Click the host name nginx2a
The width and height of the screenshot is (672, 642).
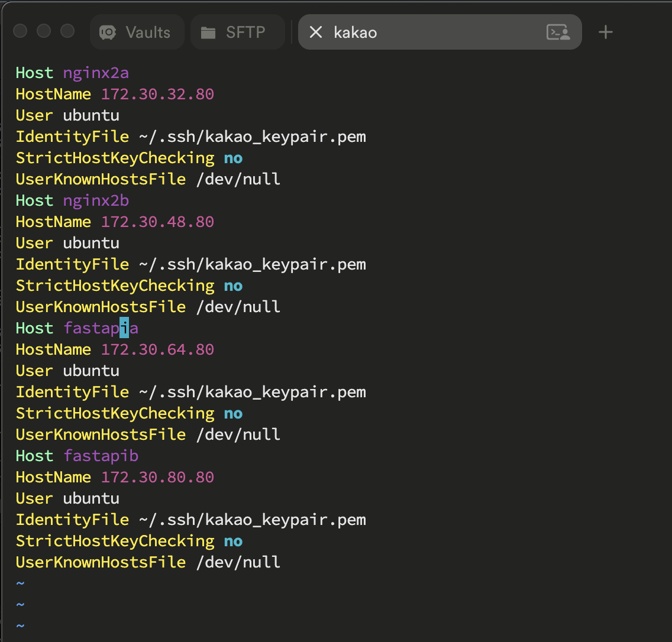96,73
